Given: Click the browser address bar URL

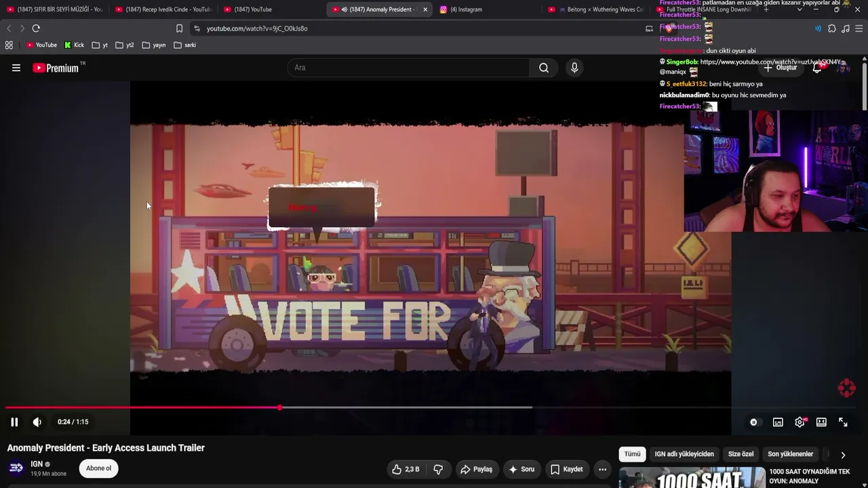Looking at the screenshot, I should click(257, 28).
